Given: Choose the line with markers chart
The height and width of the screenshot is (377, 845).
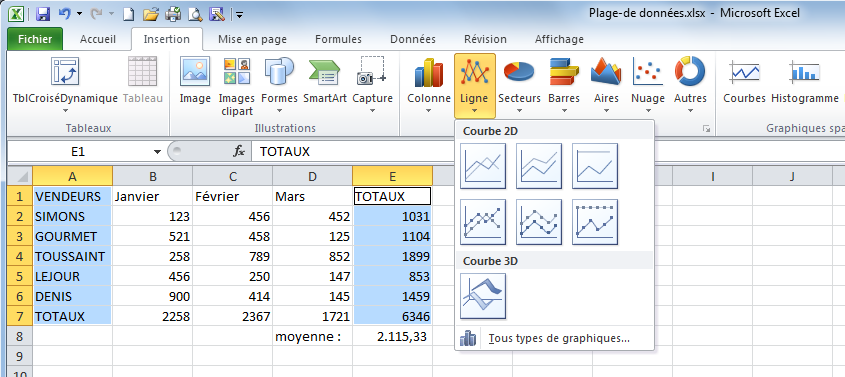Looking at the screenshot, I should 483,222.
